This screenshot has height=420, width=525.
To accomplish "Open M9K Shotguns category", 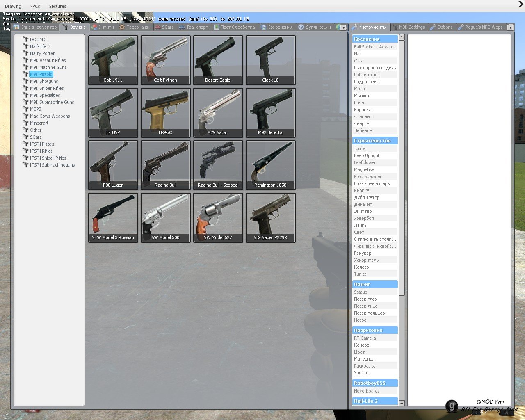I will click(44, 81).
